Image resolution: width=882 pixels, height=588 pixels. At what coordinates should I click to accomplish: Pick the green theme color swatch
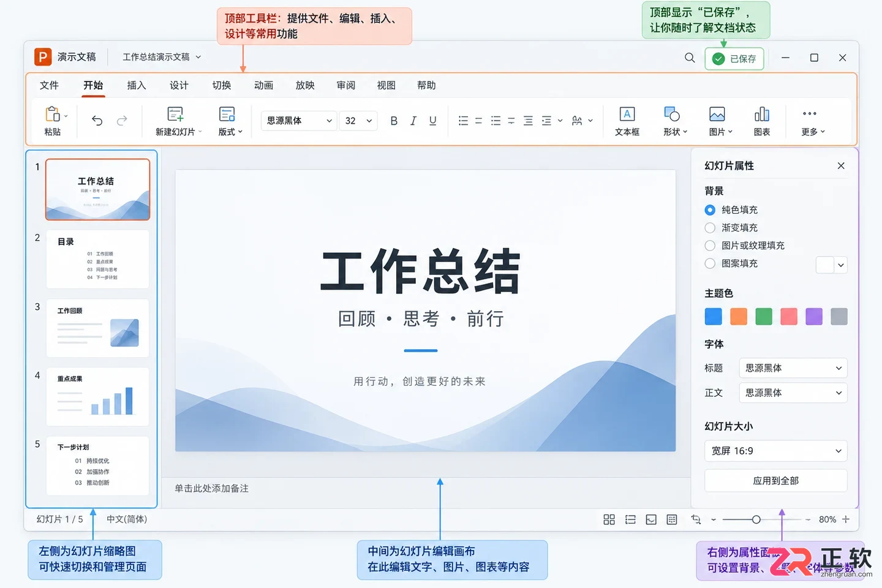click(x=764, y=317)
